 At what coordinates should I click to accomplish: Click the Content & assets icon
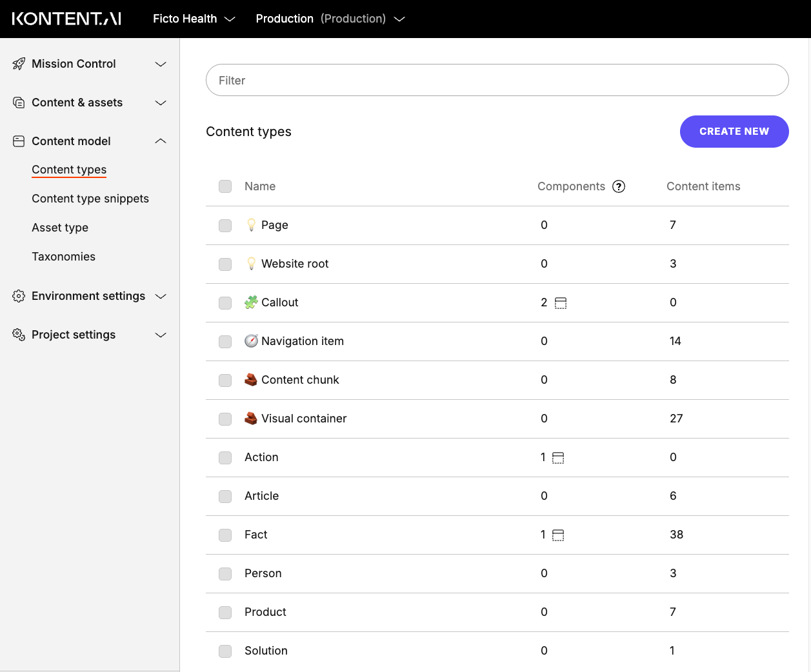point(19,102)
